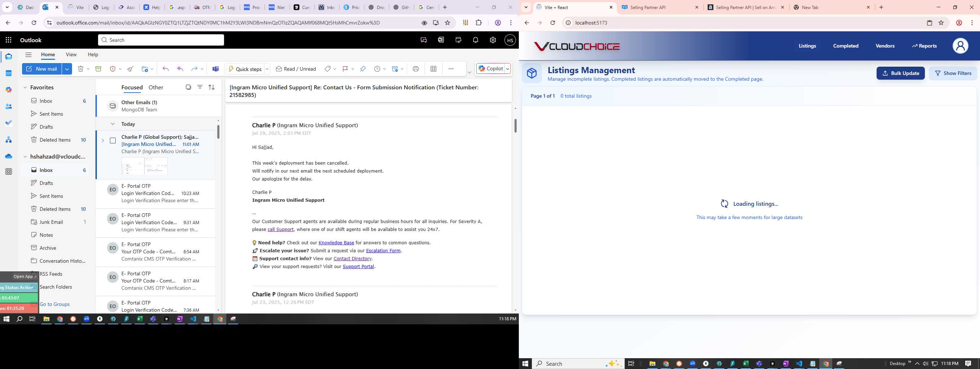This screenshot has height=369, width=980.
Task: Click the user profile avatar in vCloudChoice app
Action: 960,46
